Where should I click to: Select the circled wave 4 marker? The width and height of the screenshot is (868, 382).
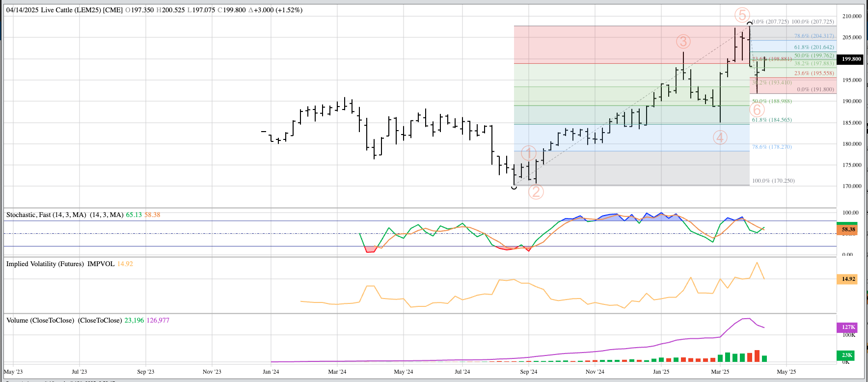(720, 137)
